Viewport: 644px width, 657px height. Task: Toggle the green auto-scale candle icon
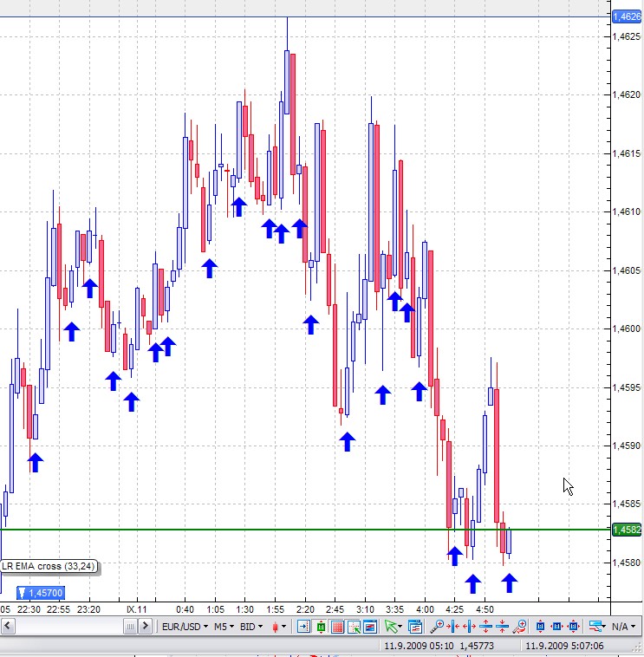click(321, 626)
